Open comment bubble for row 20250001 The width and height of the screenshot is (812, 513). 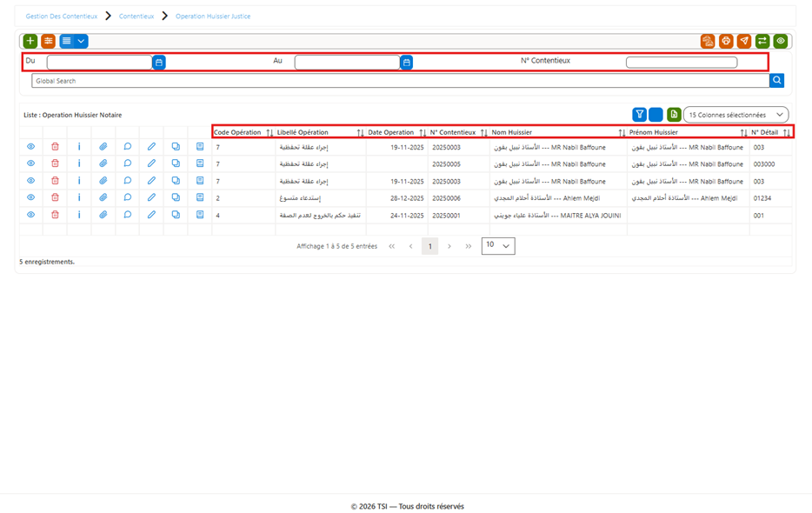128,215
